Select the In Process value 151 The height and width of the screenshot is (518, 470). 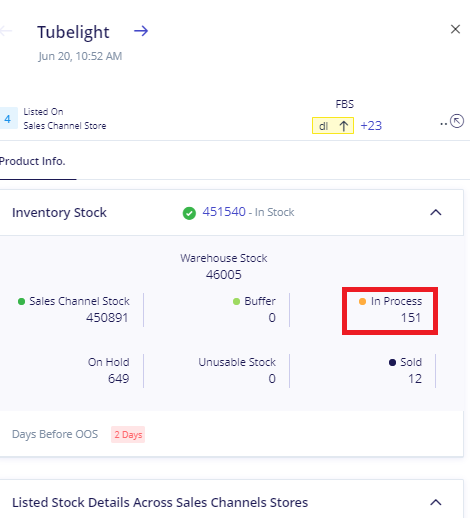pyautogui.click(x=411, y=318)
